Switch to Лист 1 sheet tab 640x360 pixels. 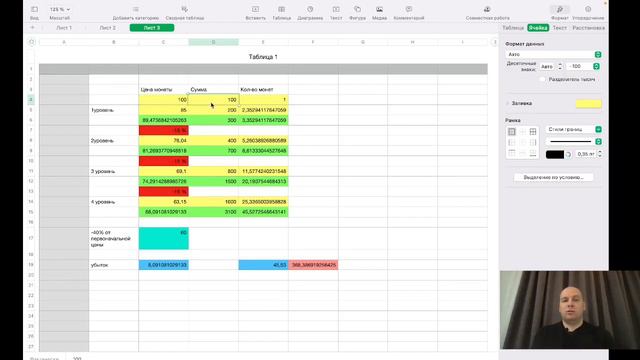pos(64,28)
